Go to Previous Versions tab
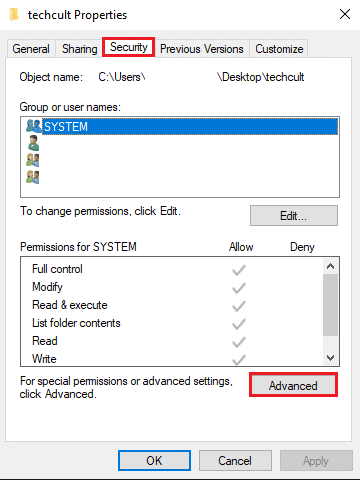 pos(202,49)
